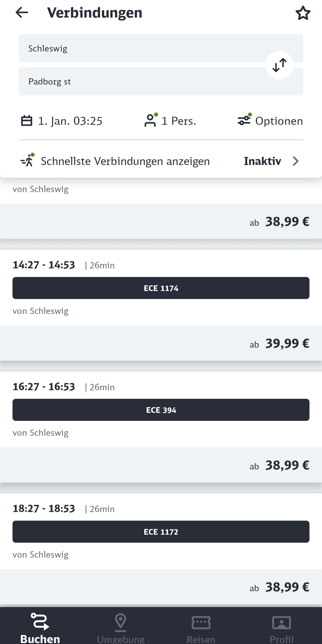Swap origin and destination stations
Viewport: 322px width, 644px height.
point(279,65)
